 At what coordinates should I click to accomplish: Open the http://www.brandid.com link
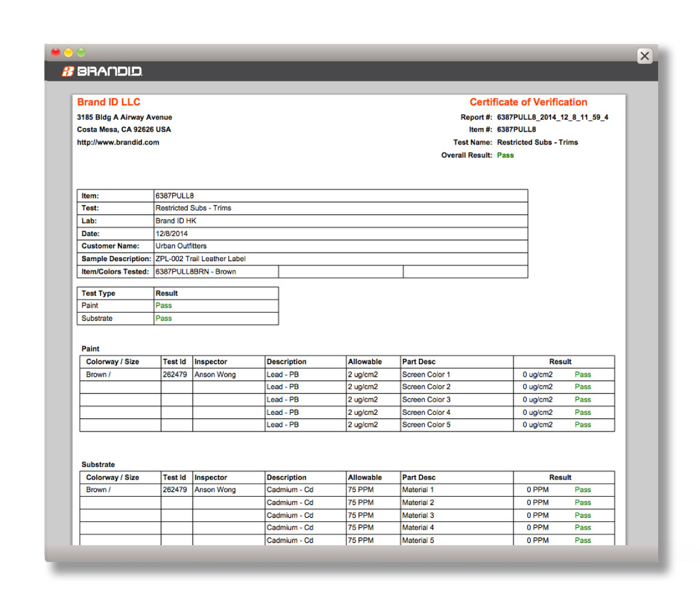pyautogui.click(x=118, y=142)
